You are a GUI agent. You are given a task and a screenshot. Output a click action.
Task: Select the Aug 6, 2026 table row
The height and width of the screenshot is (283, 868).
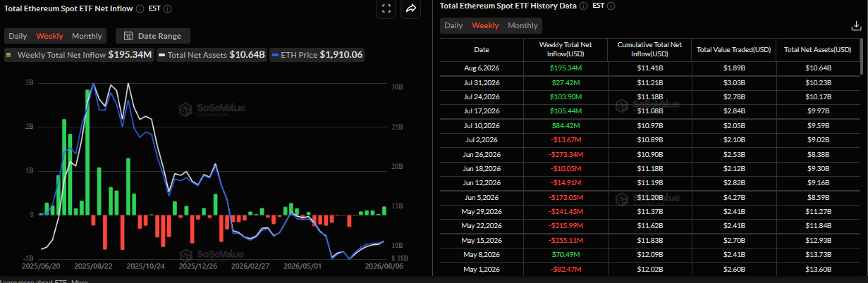[x=649, y=68]
